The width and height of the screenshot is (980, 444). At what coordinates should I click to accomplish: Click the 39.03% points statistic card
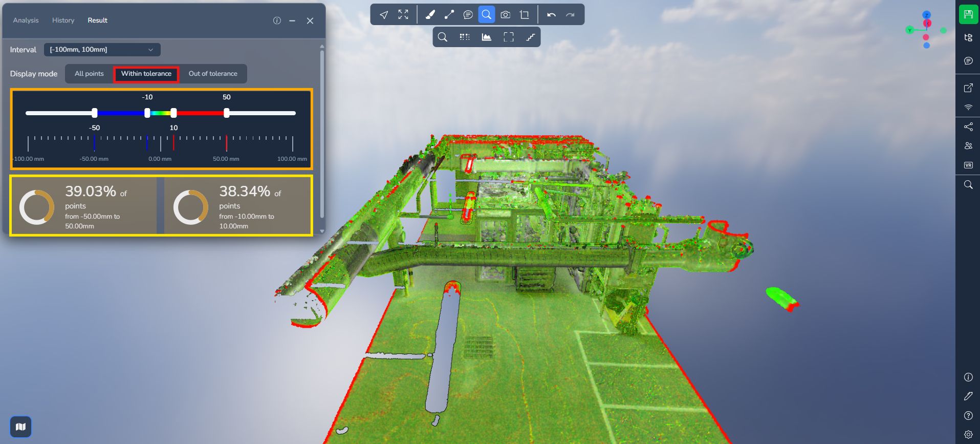(84, 206)
